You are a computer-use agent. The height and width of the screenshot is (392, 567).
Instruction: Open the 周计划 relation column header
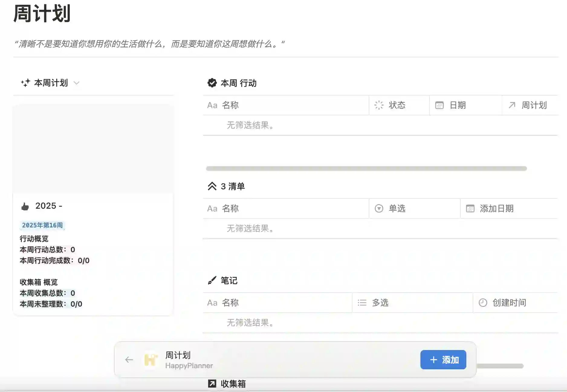(x=530, y=105)
